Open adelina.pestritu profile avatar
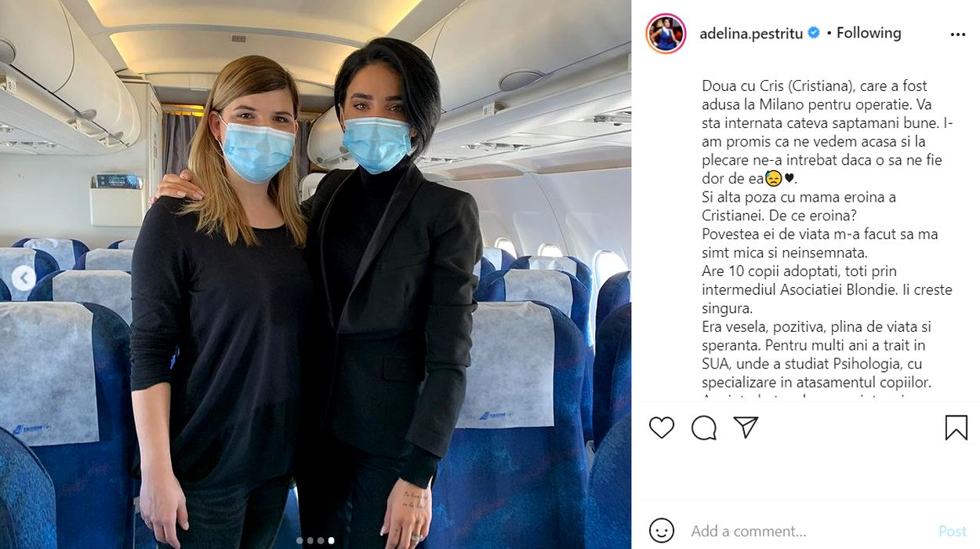 [666, 33]
